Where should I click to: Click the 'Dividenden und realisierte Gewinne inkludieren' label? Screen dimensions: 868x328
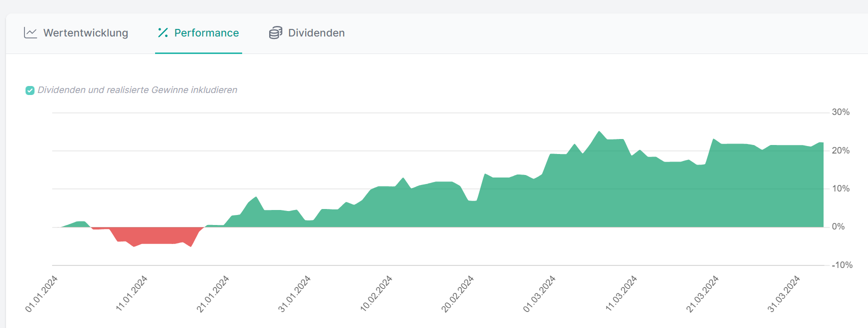point(137,90)
